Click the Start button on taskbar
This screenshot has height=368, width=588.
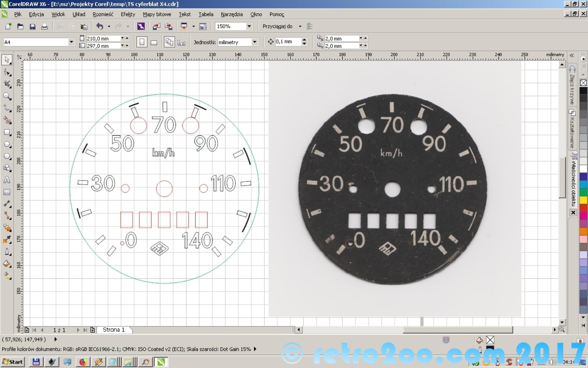click(x=13, y=362)
